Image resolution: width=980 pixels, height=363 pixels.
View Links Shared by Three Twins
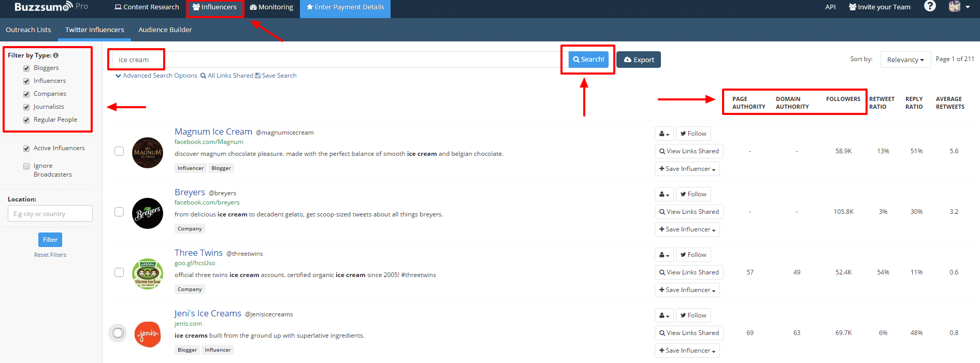689,272
